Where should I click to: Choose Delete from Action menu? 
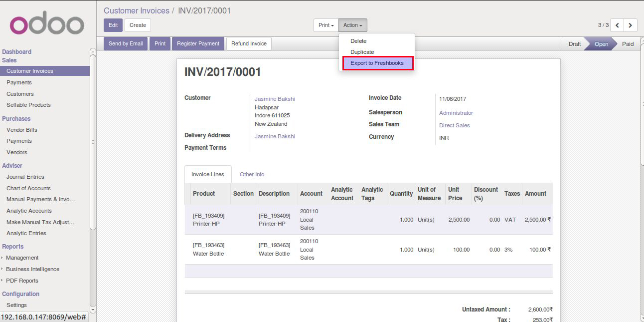tap(358, 41)
